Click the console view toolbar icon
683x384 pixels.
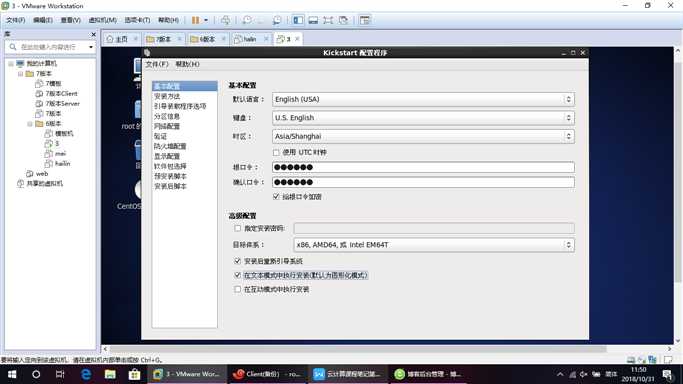point(365,20)
